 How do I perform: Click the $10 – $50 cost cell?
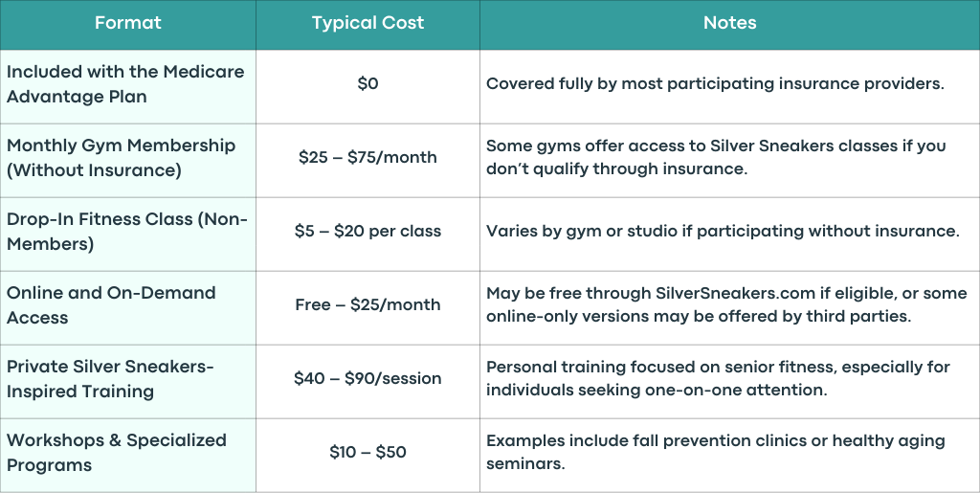[x=367, y=455]
